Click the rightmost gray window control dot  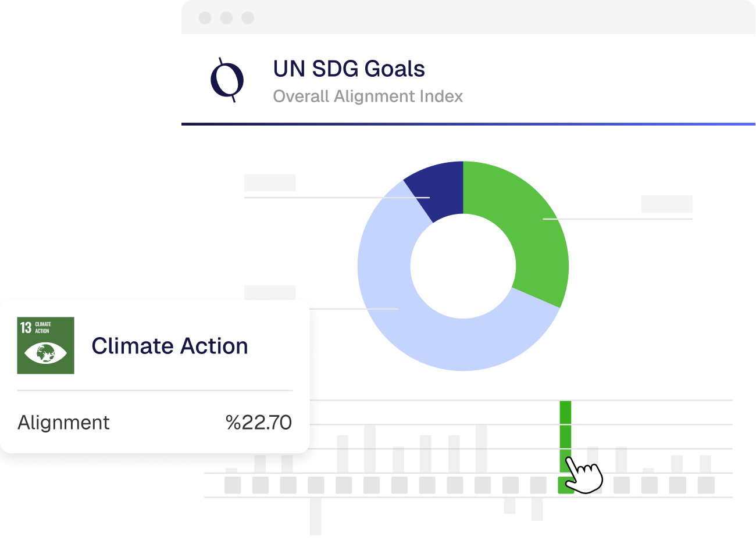[x=248, y=18]
